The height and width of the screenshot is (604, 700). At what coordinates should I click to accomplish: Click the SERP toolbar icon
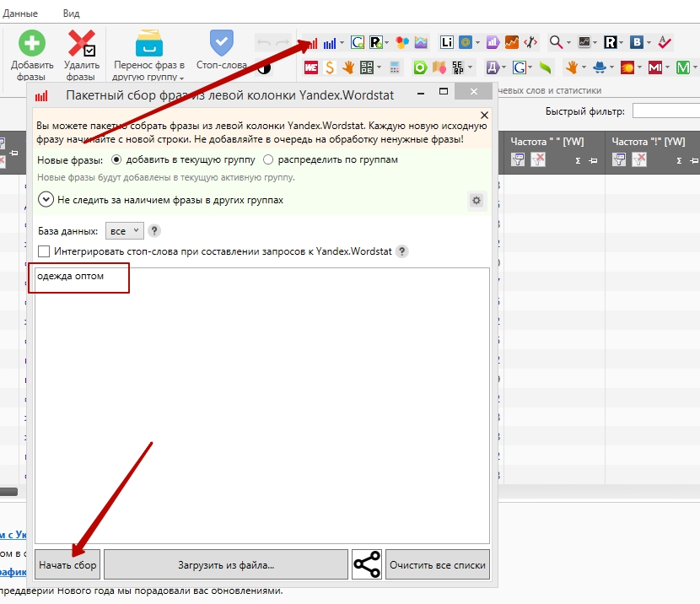pos(458,67)
